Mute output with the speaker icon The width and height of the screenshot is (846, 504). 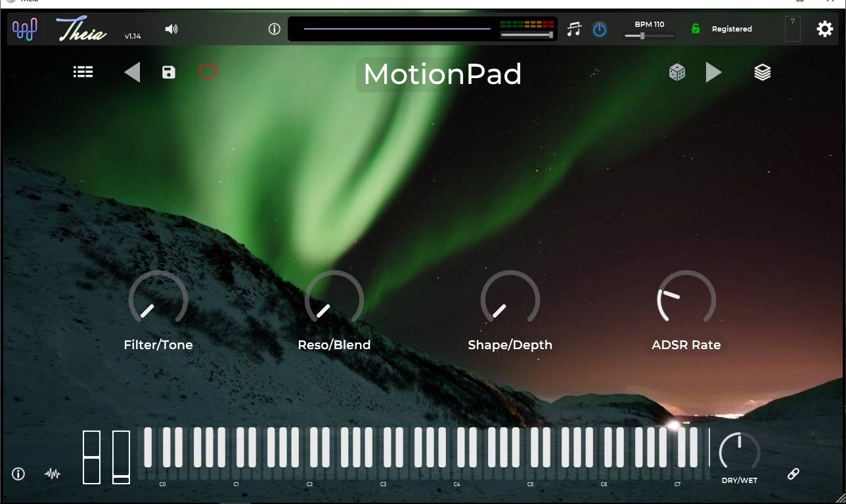click(171, 29)
